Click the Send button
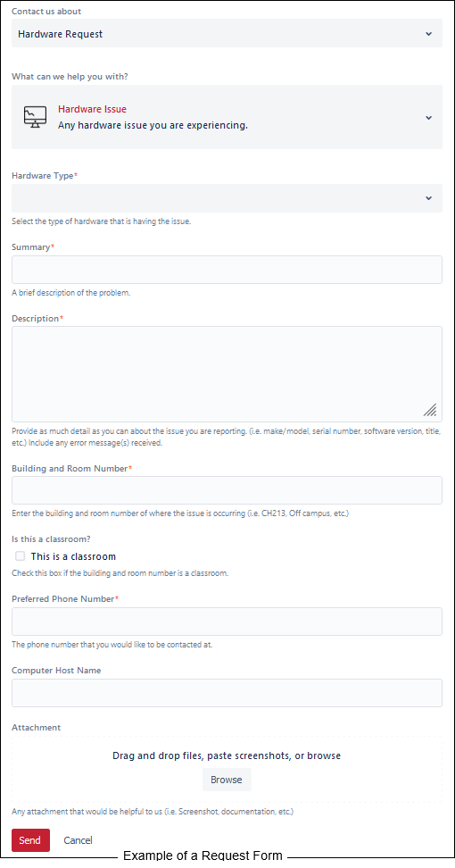The height and width of the screenshot is (868, 455). [30, 839]
